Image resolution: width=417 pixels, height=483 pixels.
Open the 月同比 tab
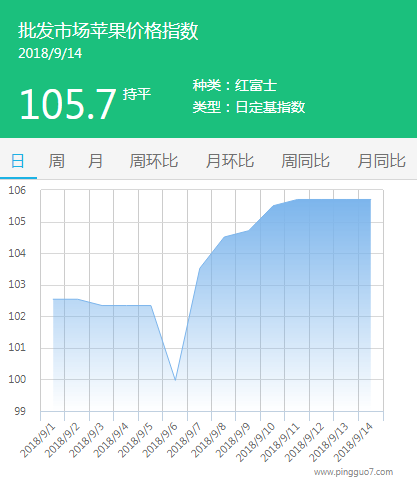(x=382, y=161)
